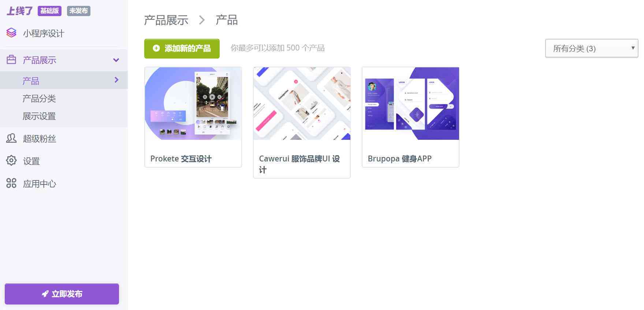Click the 设置 gear icon
The image size is (644, 310).
(x=11, y=161)
